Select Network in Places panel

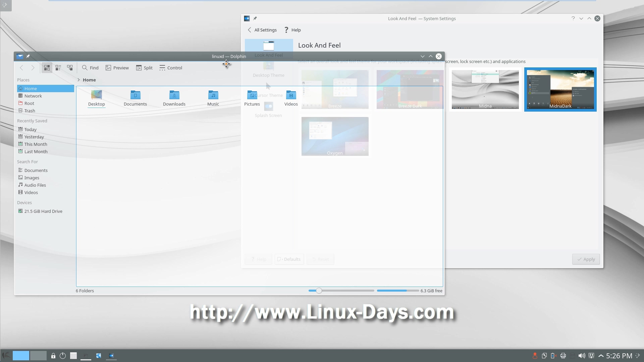[46, 96]
